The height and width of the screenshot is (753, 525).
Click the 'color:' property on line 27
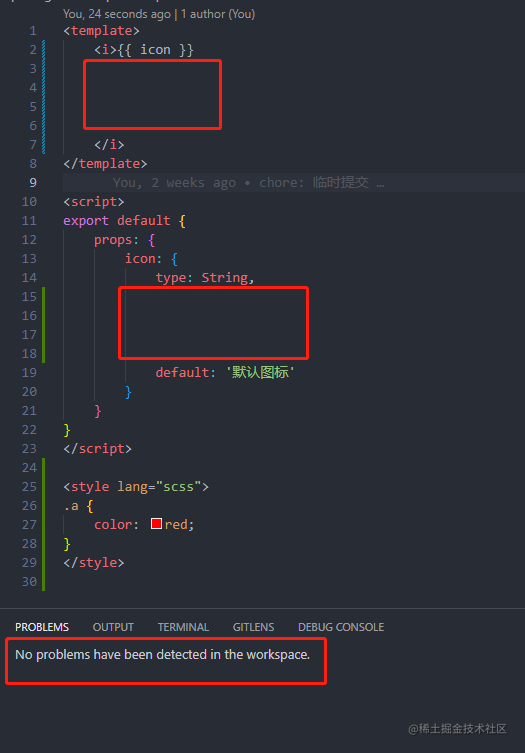pos(117,524)
